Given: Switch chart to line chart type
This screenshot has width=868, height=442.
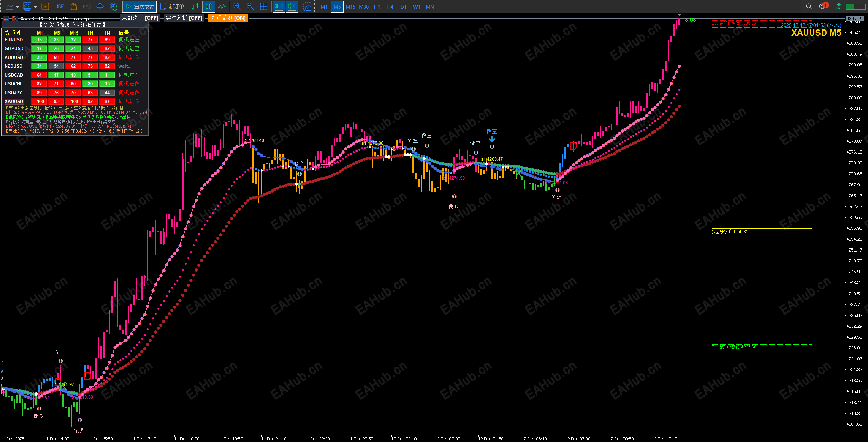Looking at the screenshot, I should tap(222, 7).
